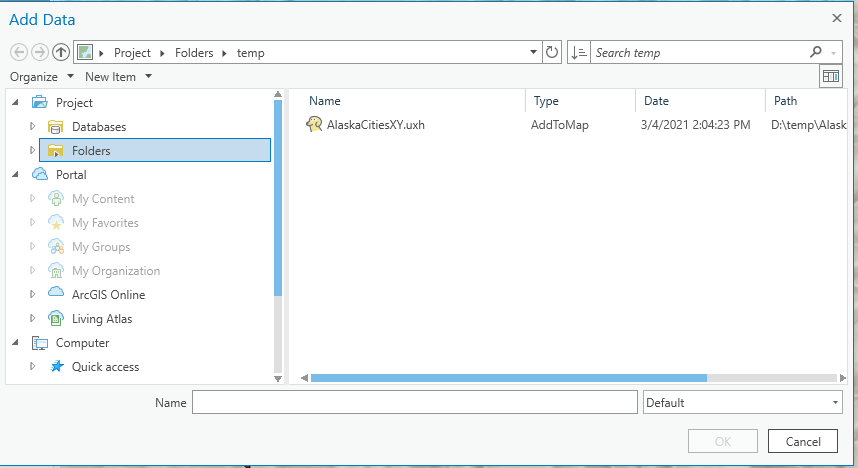Viewport: 858px width, 468px height.
Task: Click the Computer icon in tree
Action: click(x=39, y=343)
